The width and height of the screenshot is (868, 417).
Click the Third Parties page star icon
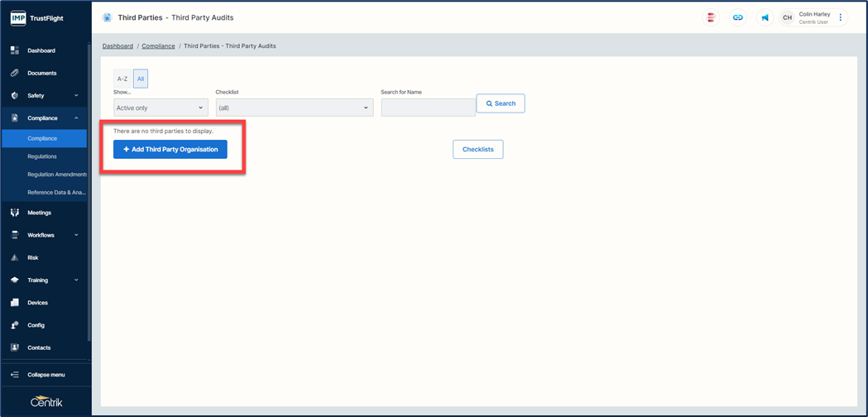coord(108,17)
